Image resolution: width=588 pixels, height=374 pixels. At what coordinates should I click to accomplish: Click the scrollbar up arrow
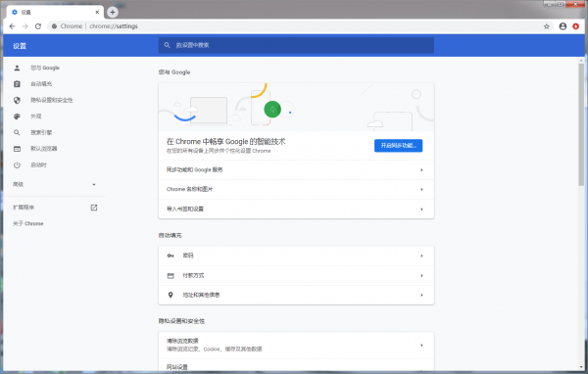click(x=581, y=60)
